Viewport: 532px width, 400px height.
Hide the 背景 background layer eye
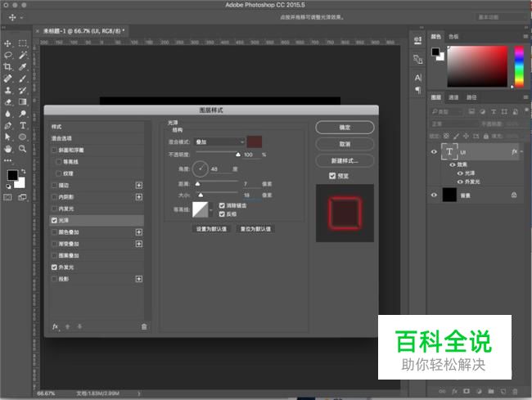(434, 195)
